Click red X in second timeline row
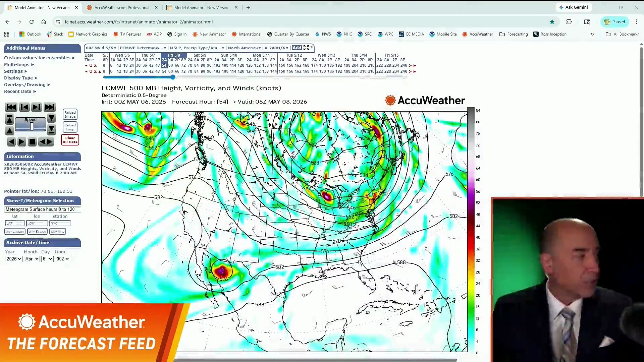 tap(95, 71)
